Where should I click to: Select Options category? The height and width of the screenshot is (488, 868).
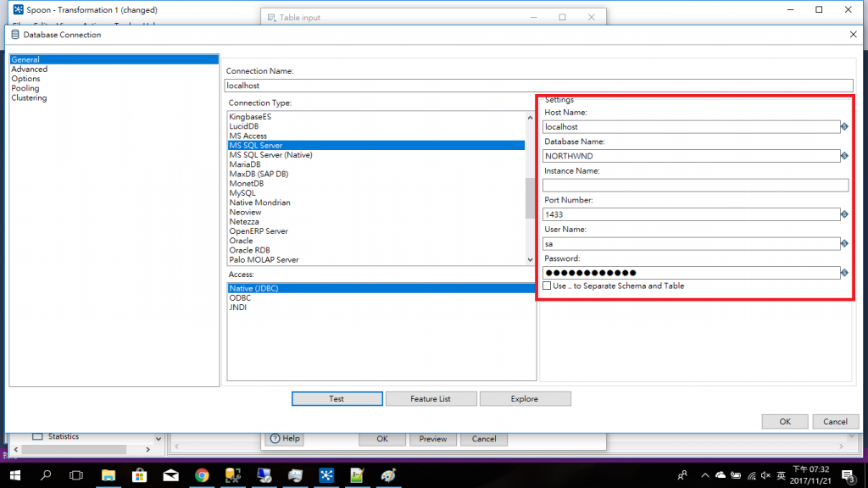[x=25, y=79]
